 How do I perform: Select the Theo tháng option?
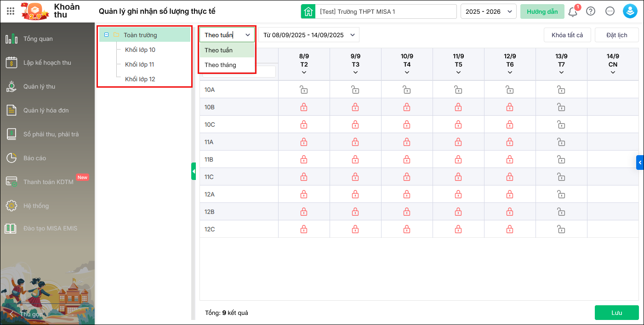(x=221, y=65)
